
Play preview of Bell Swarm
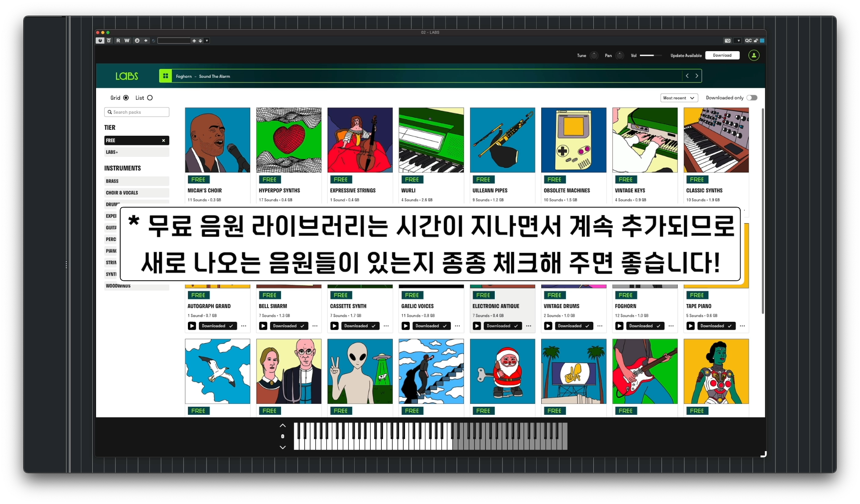[263, 326]
